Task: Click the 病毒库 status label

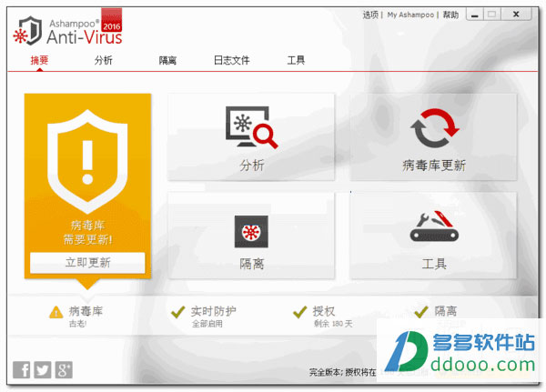Action: coord(86,310)
